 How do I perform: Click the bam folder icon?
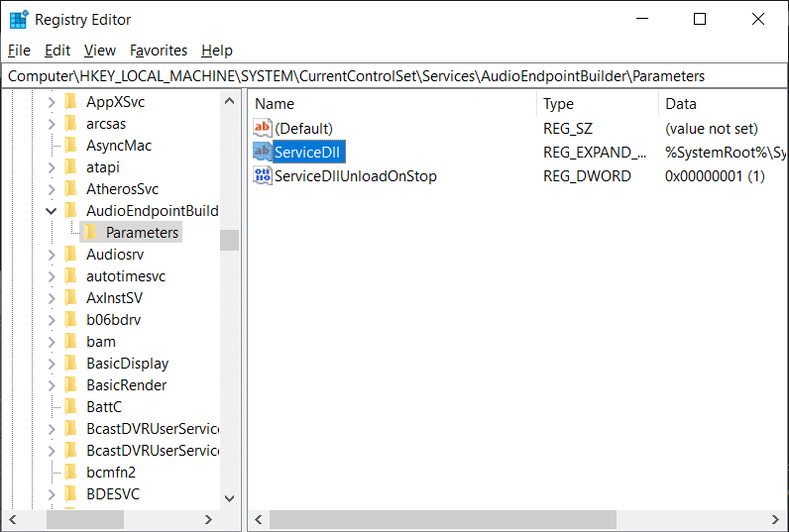pos(71,341)
